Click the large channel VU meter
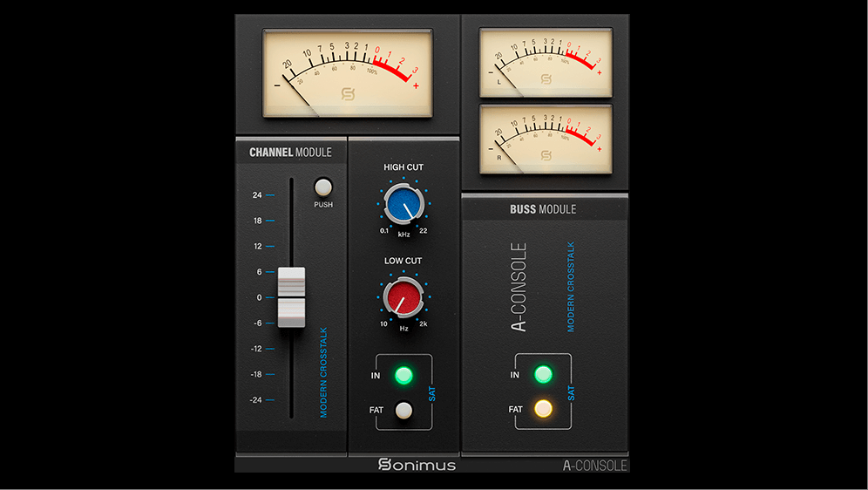 coord(348,72)
